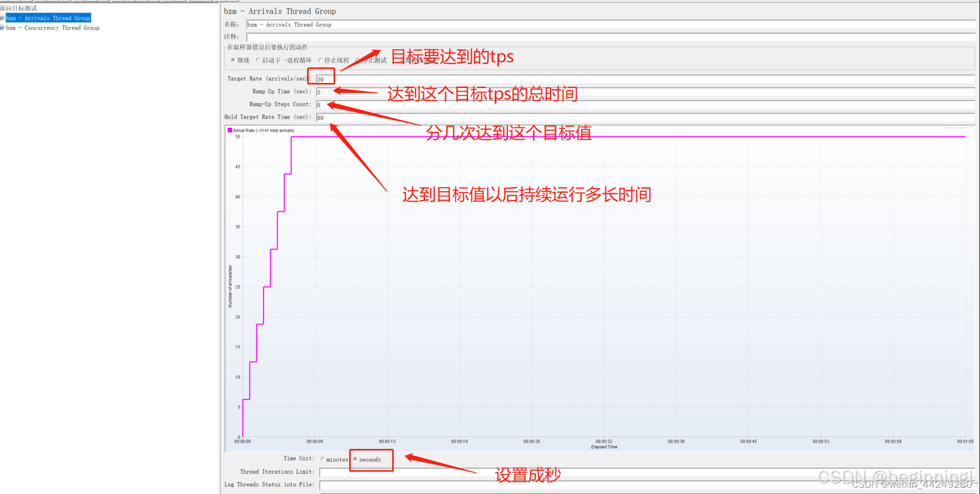This screenshot has height=494, width=980.
Task: Click the Hold Target Rate Time field
Action: click(x=645, y=118)
